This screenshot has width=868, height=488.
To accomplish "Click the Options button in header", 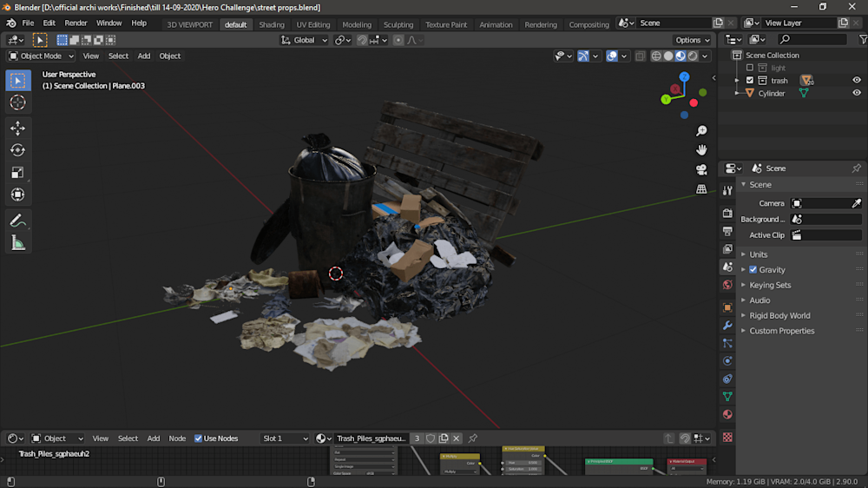I will point(692,40).
